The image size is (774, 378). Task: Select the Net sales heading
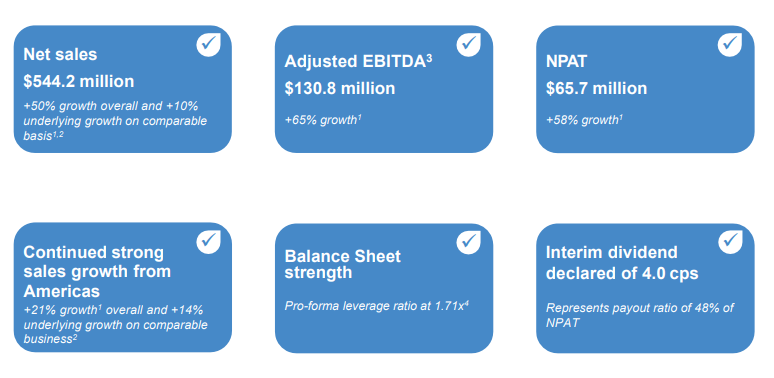[x=60, y=54]
